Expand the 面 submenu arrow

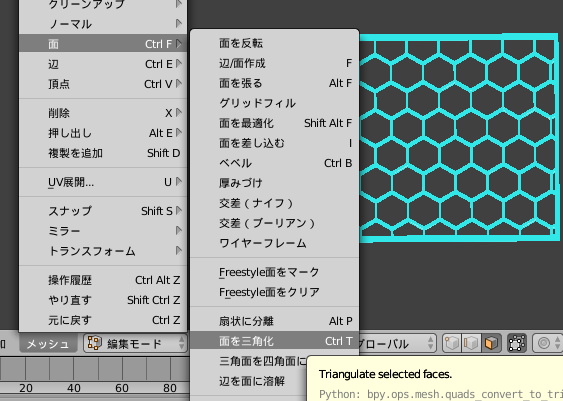tap(179, 44)
